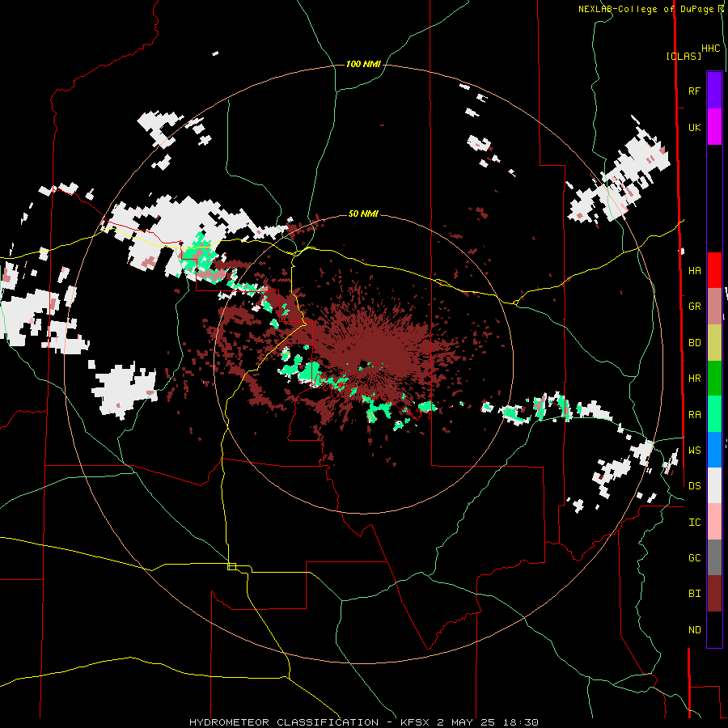Click the ND black legend swatch
The image size is (728, 728).
(x=714, y=629)
